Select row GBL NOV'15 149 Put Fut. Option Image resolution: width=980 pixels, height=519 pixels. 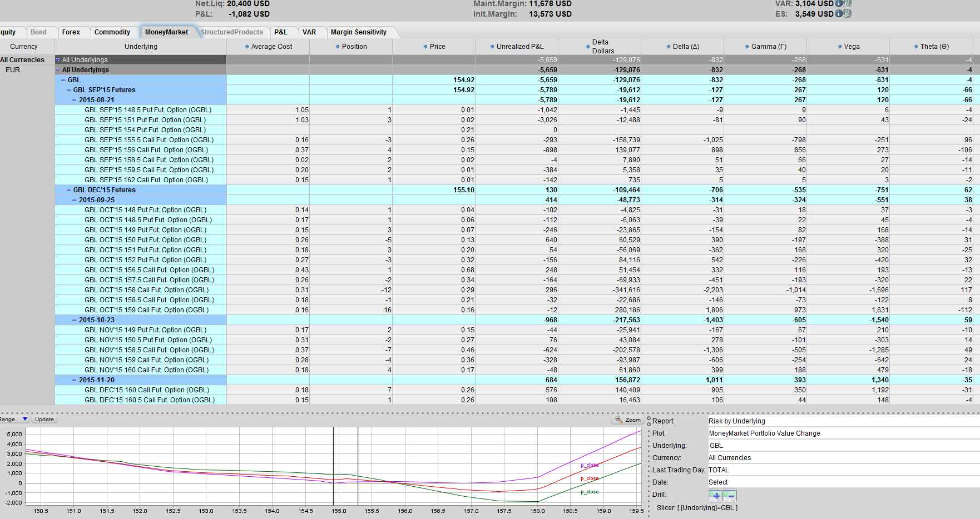coord(514,330)
